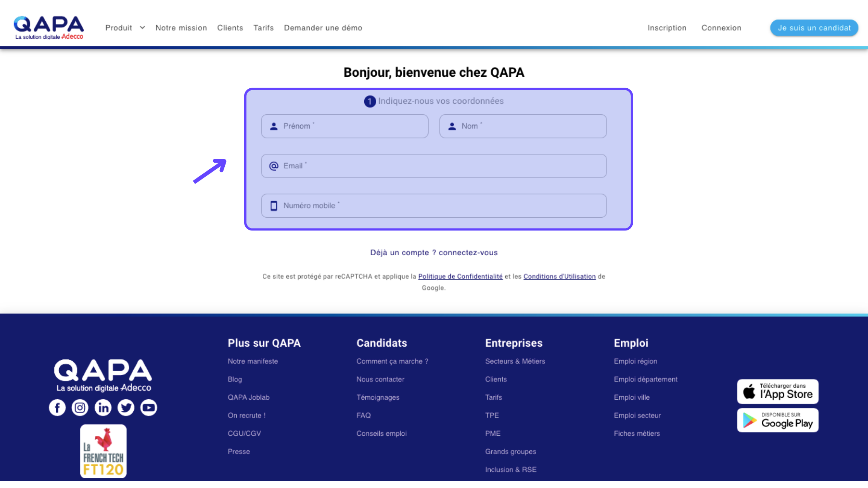Click the French Tech FT120 badge

(103, 451)
